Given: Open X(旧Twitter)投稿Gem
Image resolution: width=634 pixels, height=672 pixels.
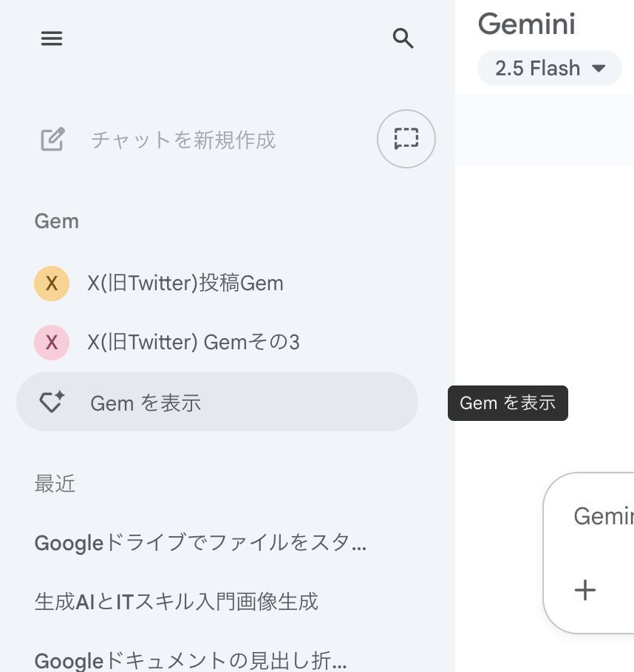Looking at the screenshot, I should [x=185, y=283].
